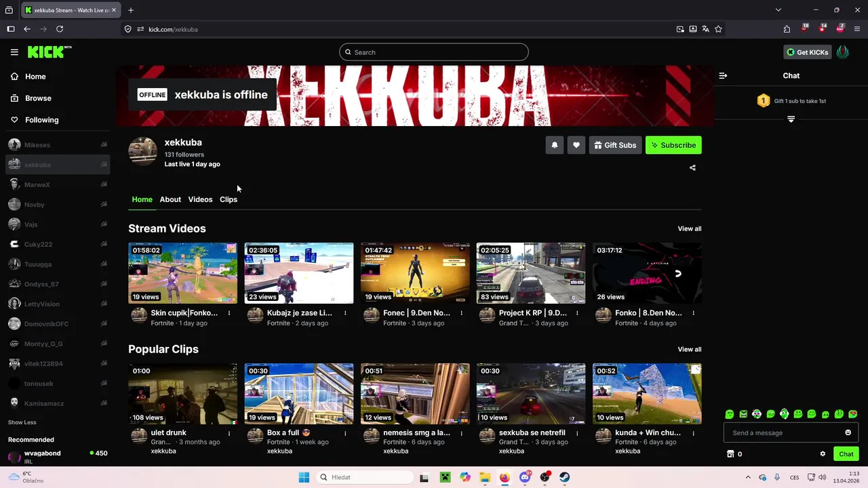Subscribe to xekkuba channel
The image size is (868, 488).
click(673, 145)
